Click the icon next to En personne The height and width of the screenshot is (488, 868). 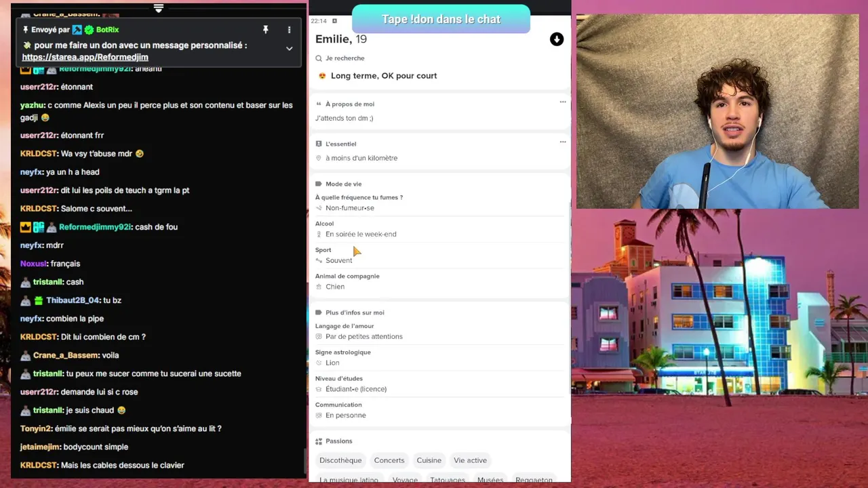(x=319, y=415)
